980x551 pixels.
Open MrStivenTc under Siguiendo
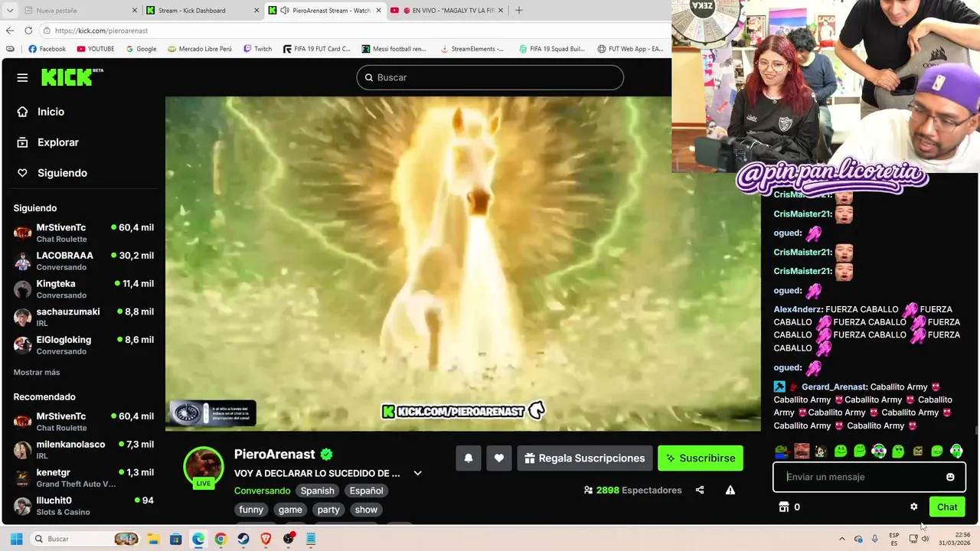click(83, 233)
